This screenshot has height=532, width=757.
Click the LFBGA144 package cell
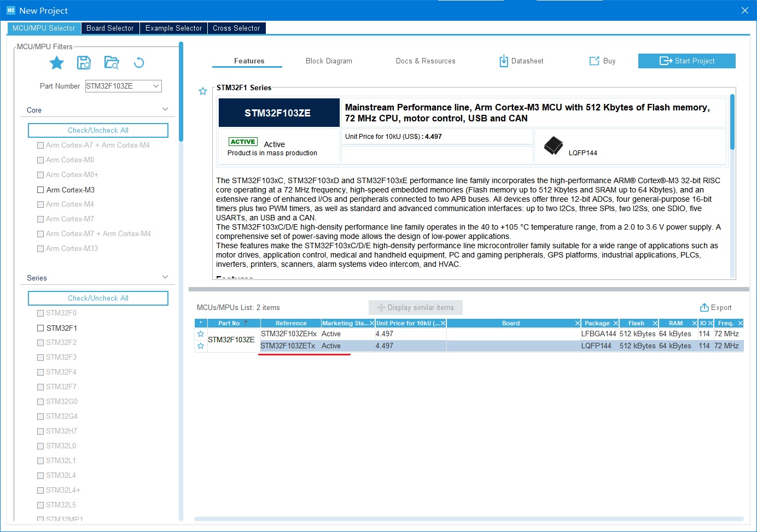pyautogui.click(x=598, y=334)
